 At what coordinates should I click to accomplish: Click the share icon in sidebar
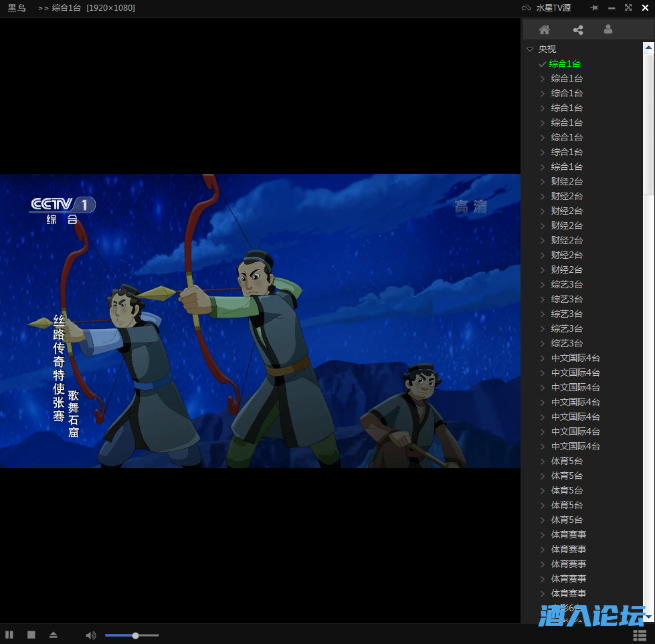pos(578,29)
